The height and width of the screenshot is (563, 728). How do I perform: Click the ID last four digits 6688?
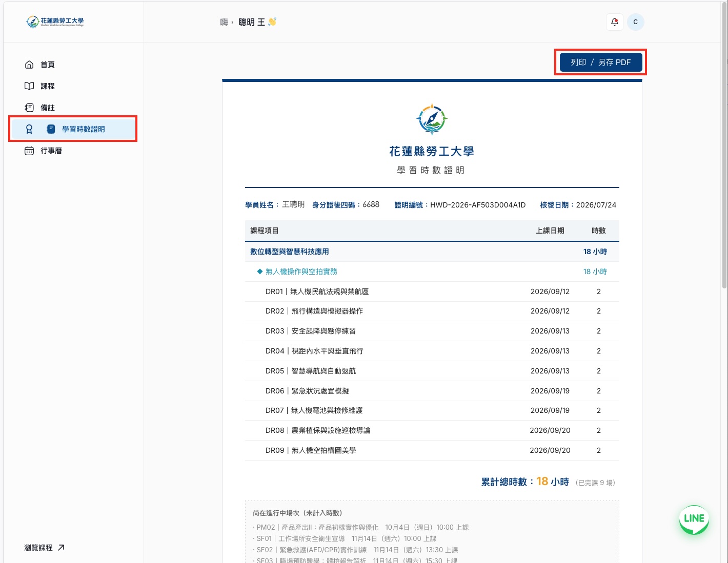371,204
